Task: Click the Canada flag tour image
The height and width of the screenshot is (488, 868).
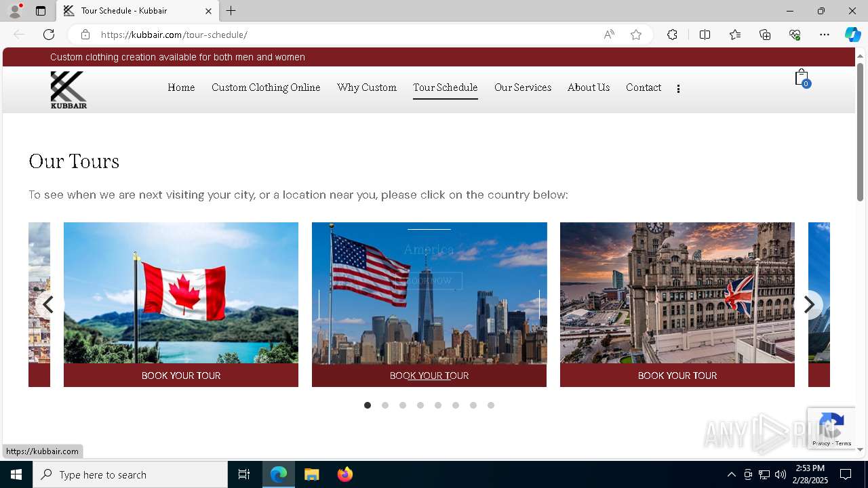Action: (181, 293)
